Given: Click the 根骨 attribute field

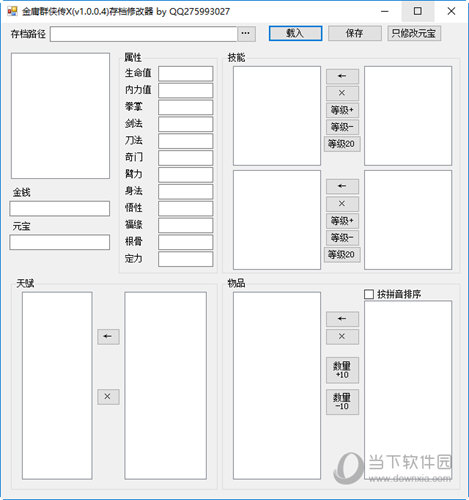Looking at the screenshot, I should (x=186, y=242).
